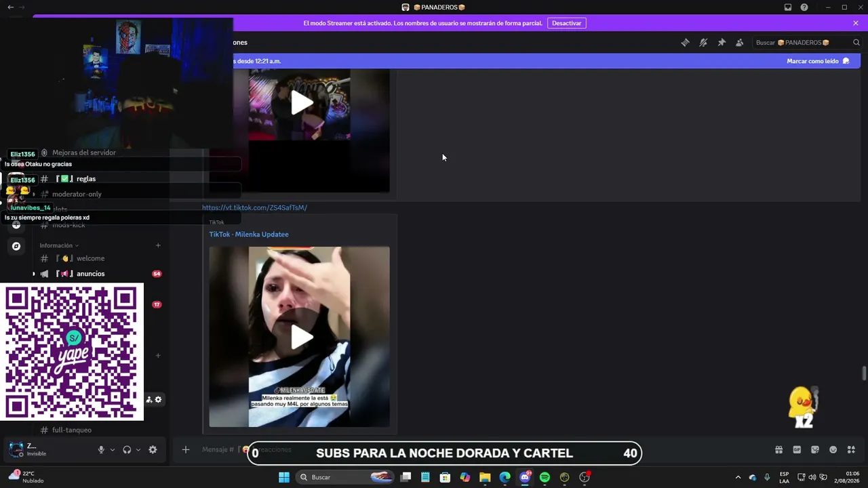Open the gift icon in message bar
Image resolution: width=868 pixels, height=488 pixels.
point(778,449)
